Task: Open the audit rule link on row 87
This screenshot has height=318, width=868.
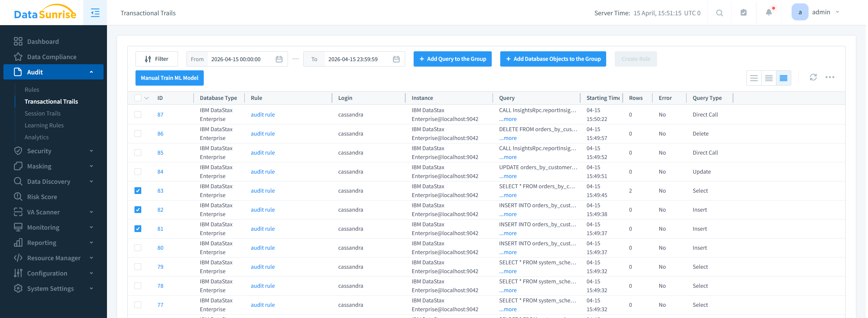Action: coord(263,114)
